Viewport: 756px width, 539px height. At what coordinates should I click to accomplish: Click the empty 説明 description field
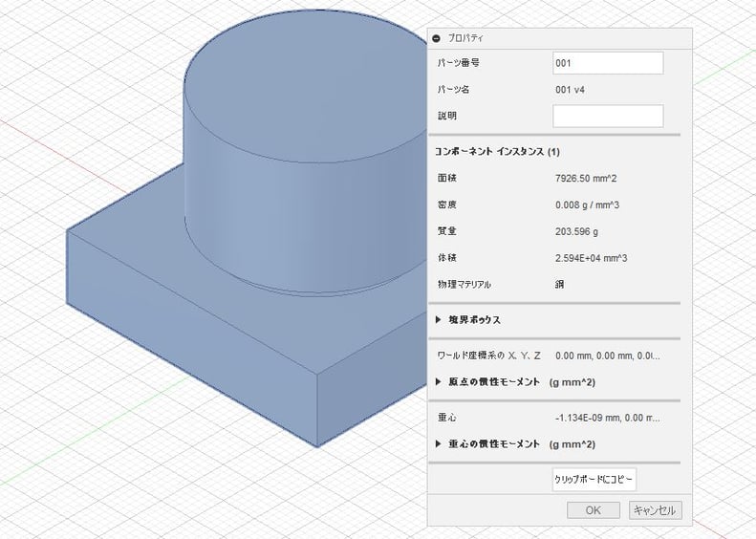[608, 117]
